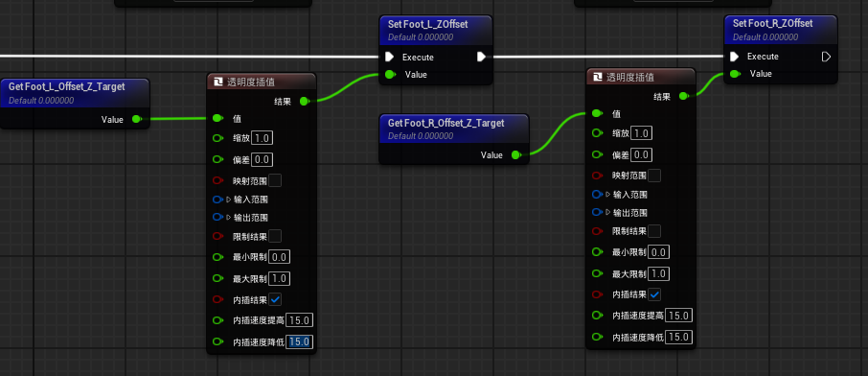Expand 输入范围 on Foot_L 透明度插值 node

coord(229,200)
